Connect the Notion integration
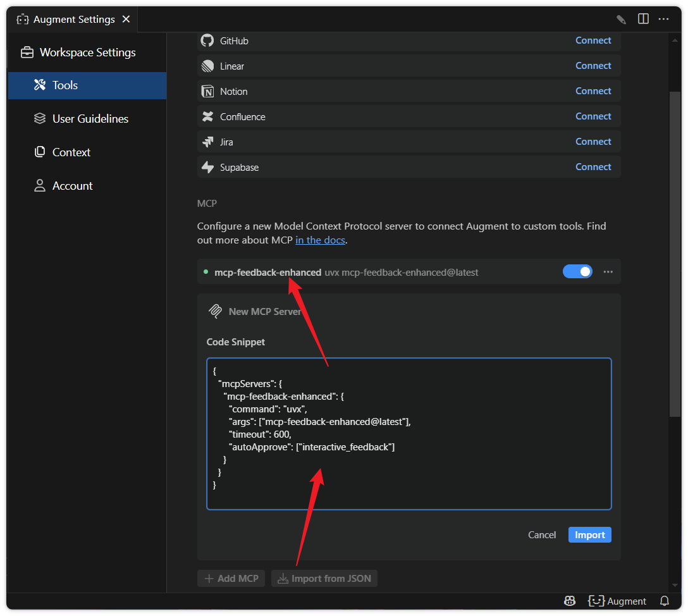Screen dimensions: 688x616 [x=593, y=91]
